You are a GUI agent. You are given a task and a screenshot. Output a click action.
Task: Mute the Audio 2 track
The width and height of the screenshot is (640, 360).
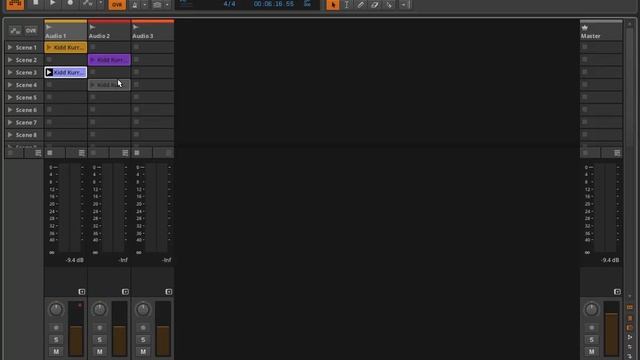tap(100, 351)
